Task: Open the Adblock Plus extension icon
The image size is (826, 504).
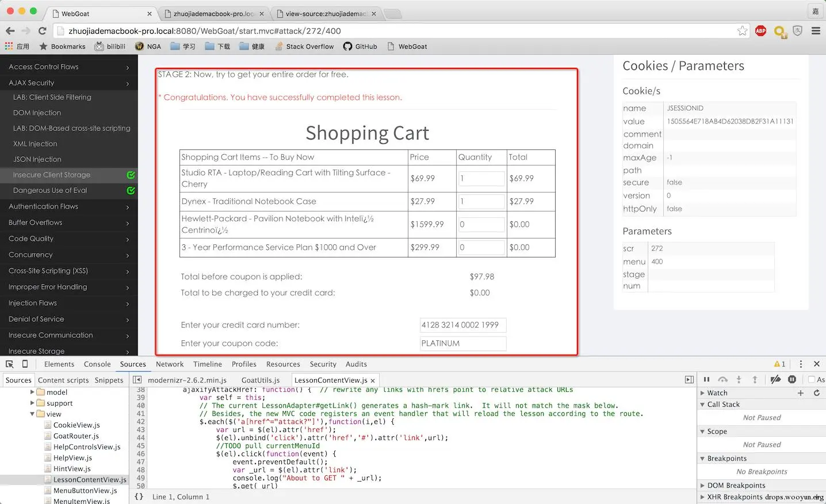Action: tap(760, 31)
